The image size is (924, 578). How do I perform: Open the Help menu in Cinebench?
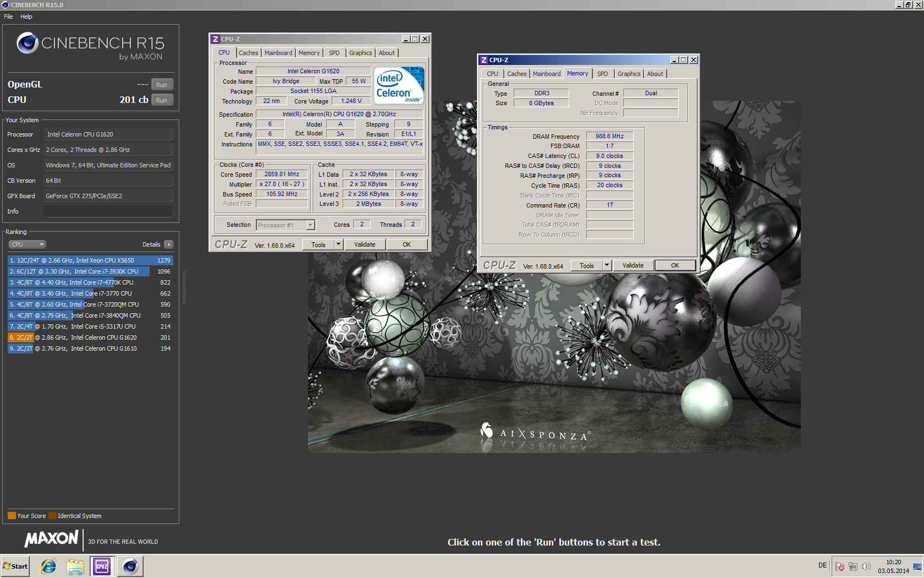click(x=26, y=17)
